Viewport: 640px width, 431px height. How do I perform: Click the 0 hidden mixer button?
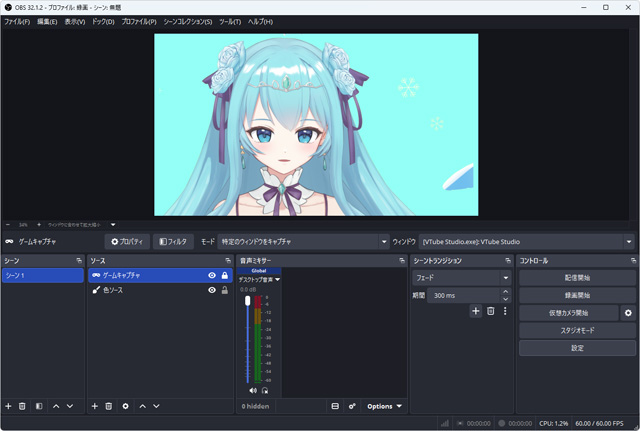pos(256,406)
